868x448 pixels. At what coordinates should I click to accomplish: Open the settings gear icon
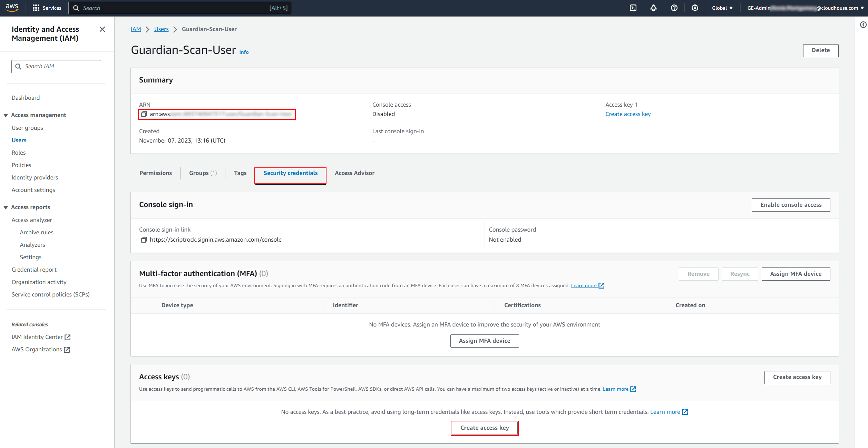(x=695, y=8)
